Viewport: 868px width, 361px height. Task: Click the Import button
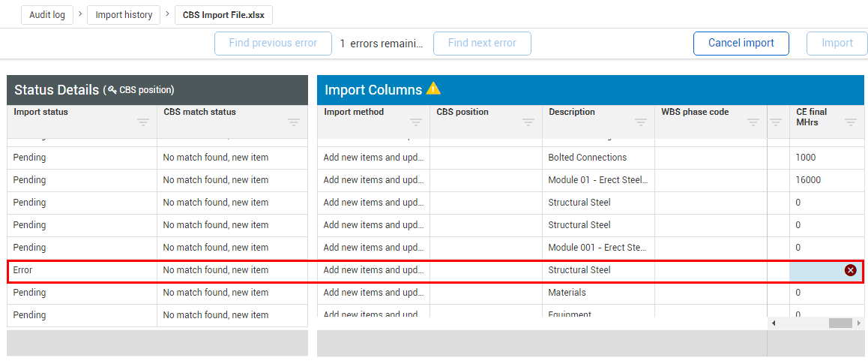tap(837, 44)
